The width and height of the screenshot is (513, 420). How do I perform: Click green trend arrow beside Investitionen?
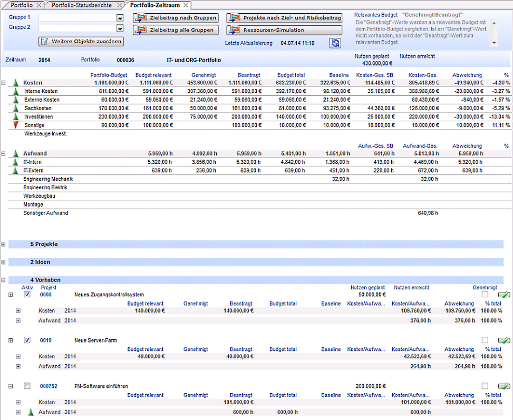pyautogui.click(x=16, y=116)
